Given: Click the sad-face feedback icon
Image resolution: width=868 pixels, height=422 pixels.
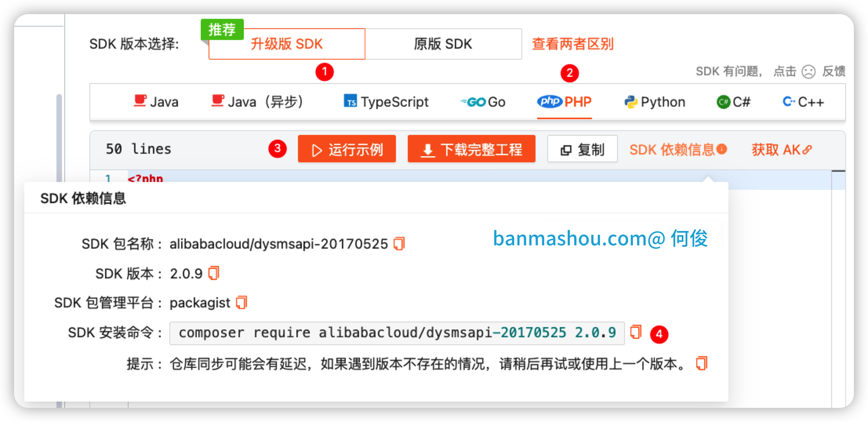Looking at the screenshot, I should tap(808, 71).
